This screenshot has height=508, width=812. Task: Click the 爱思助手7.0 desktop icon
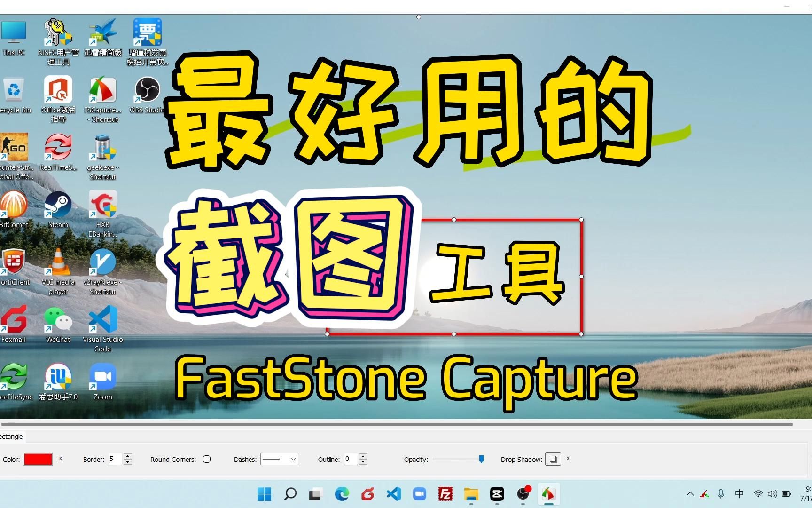pos(58,382)
